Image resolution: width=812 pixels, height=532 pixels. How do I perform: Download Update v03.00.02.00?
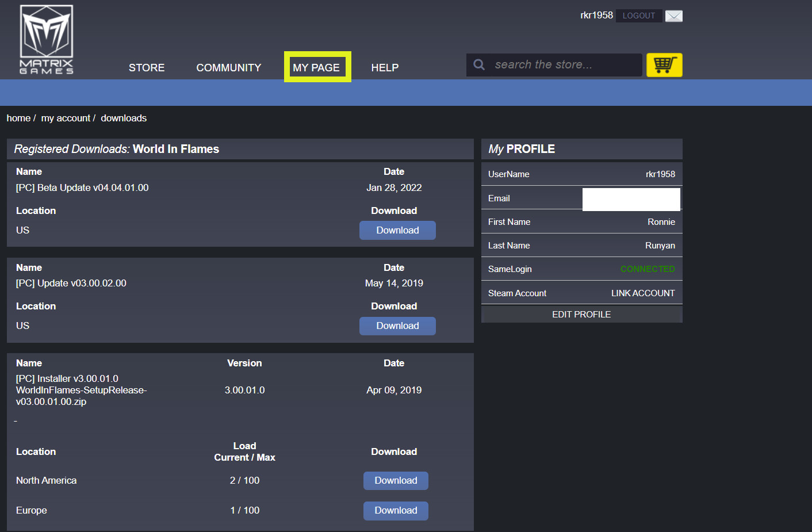coord(397,326)
